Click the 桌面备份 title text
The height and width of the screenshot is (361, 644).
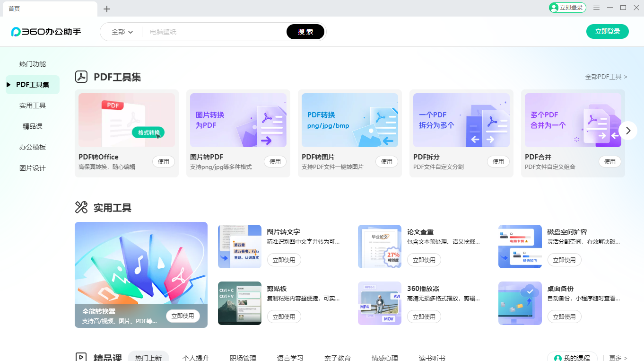(561, 289)
